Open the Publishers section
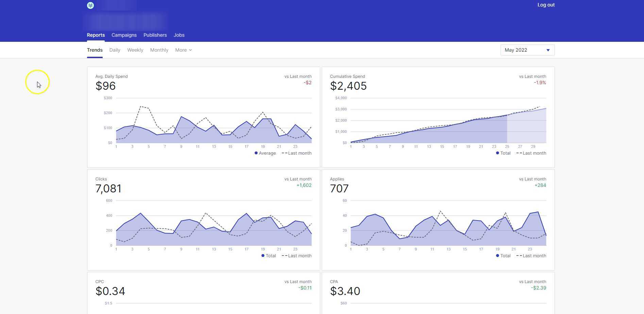The image size is (644, 314). 155,35
